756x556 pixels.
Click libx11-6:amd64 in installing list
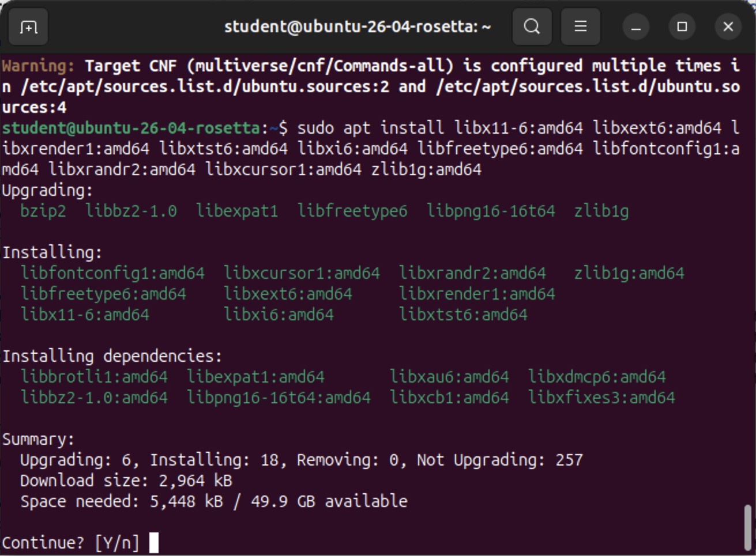(85, 315)
